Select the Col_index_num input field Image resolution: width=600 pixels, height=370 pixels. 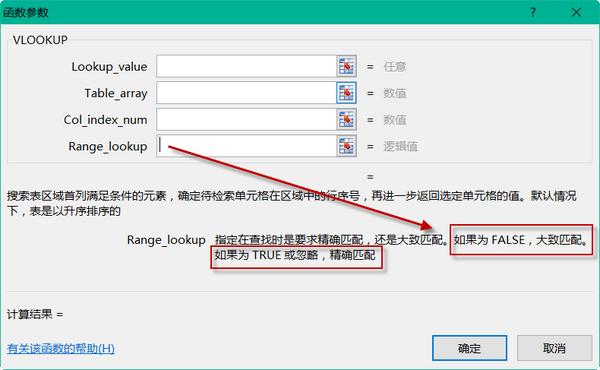246,119
